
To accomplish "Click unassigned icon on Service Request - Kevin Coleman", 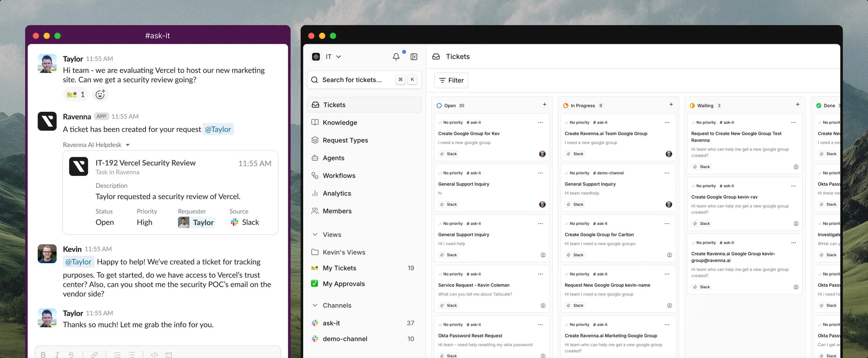I will click(543, 306).
